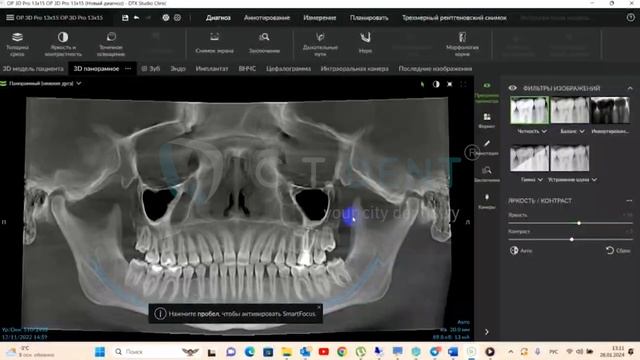Collapse the right panel with the bottom arrow
640x360 pixels.
[x=487, y=332]
